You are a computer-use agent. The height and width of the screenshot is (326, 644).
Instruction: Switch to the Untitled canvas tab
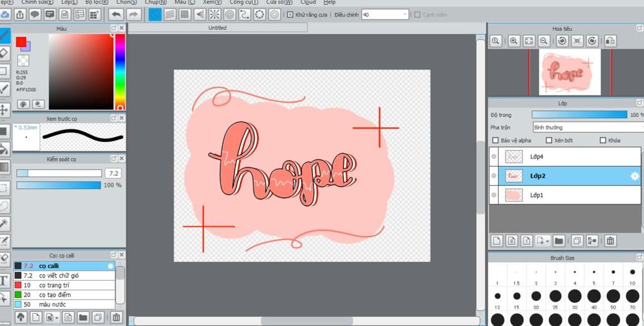pos(217,28)
